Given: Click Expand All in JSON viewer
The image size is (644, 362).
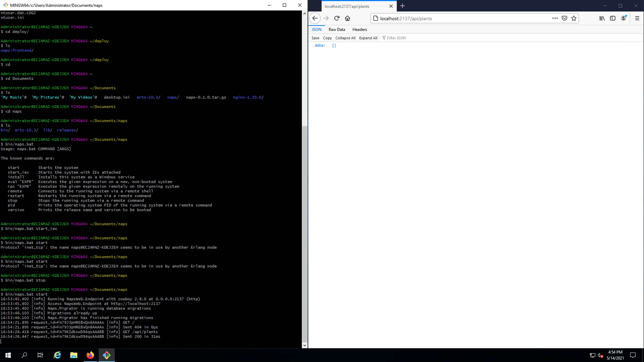Looking at the screenshot, I should pyautogui.click(x=368, y=38).
